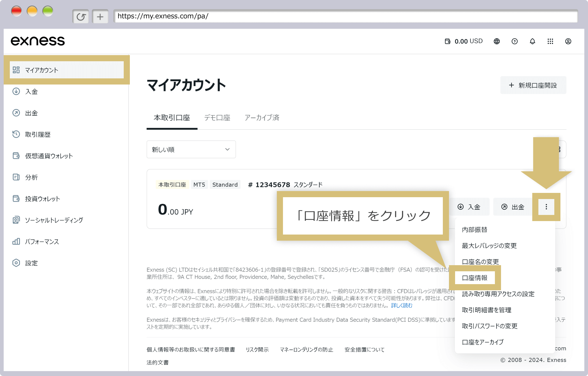Open 個人情報等のお取扱いに関する同意書 link
The width and height of the screenshot is (588, 376).
pyautogui.click(x=191, y=349)
